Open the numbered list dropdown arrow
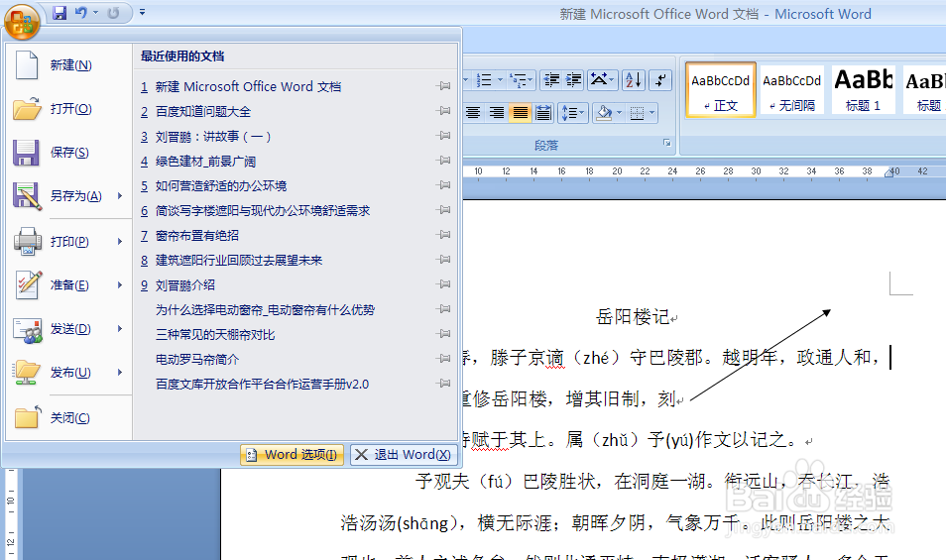This screenshot has width=946, height=560. [x=500, y=80]
